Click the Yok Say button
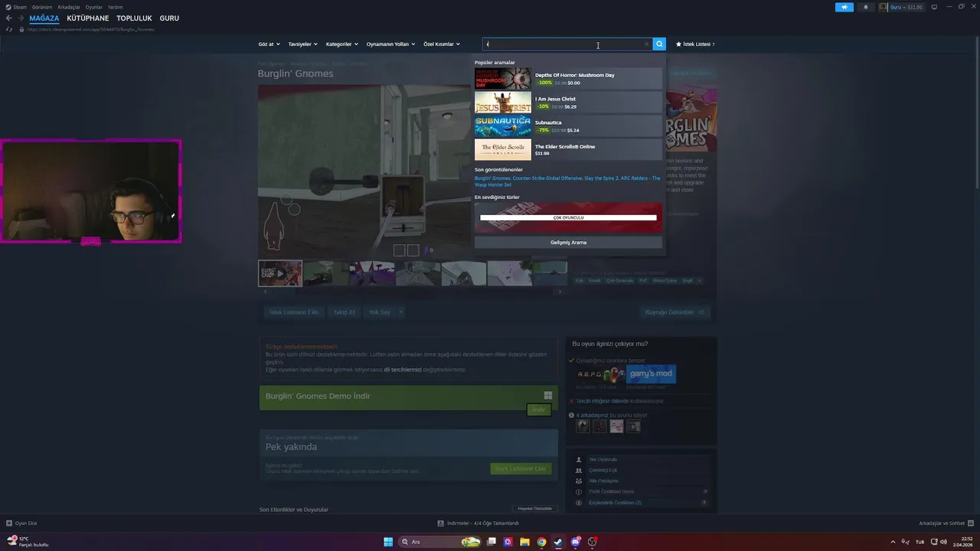Viewport: 980px width, 551px height. click(379, 312)
